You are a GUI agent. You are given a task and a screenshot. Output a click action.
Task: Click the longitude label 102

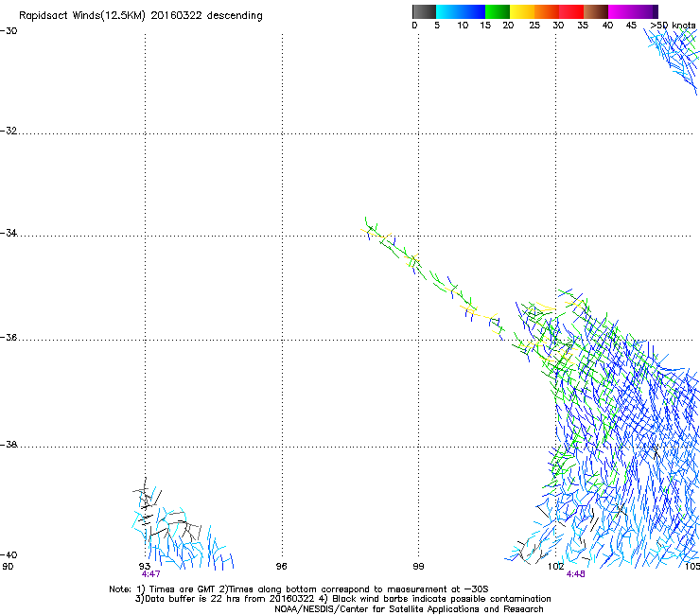coord(556,567)
